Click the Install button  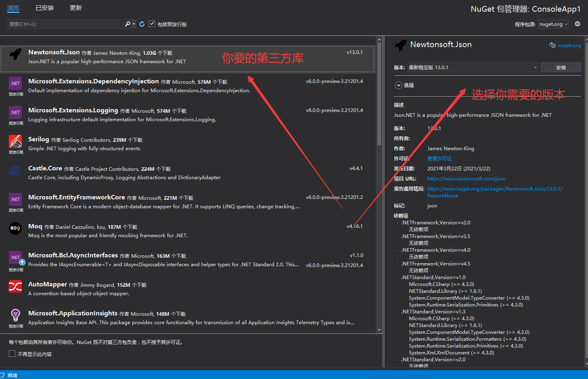click(x=561, y=67)
